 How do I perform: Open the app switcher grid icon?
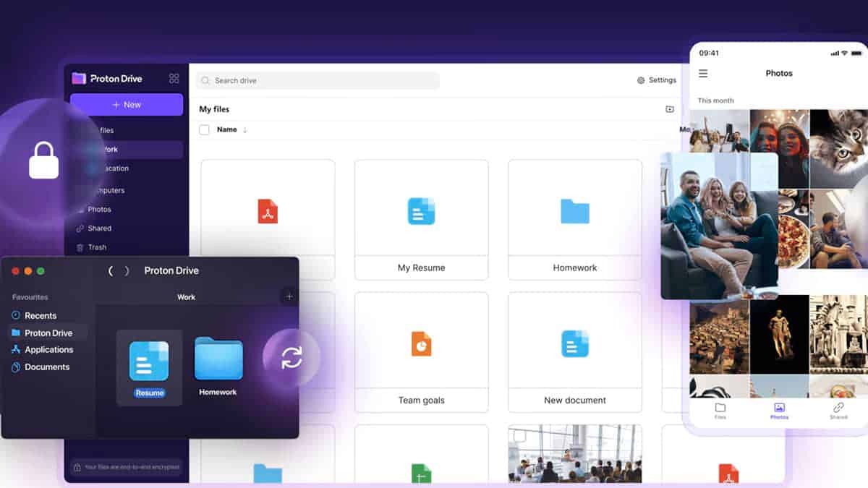(174, 78)
